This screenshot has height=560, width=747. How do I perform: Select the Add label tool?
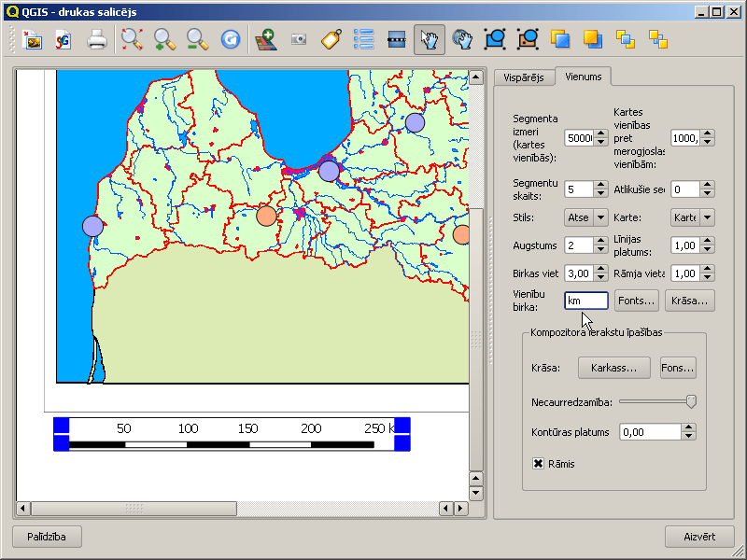coord(331,40)
